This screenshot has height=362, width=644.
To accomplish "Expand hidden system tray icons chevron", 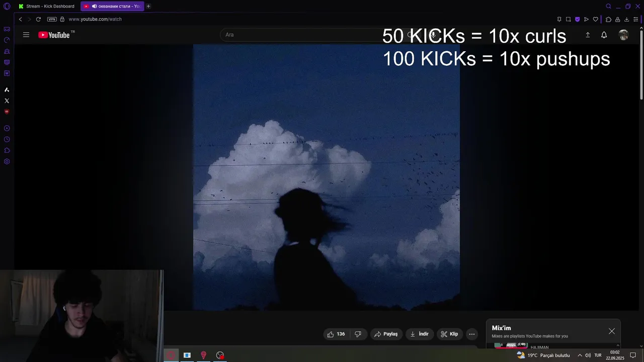I will 580,355.
